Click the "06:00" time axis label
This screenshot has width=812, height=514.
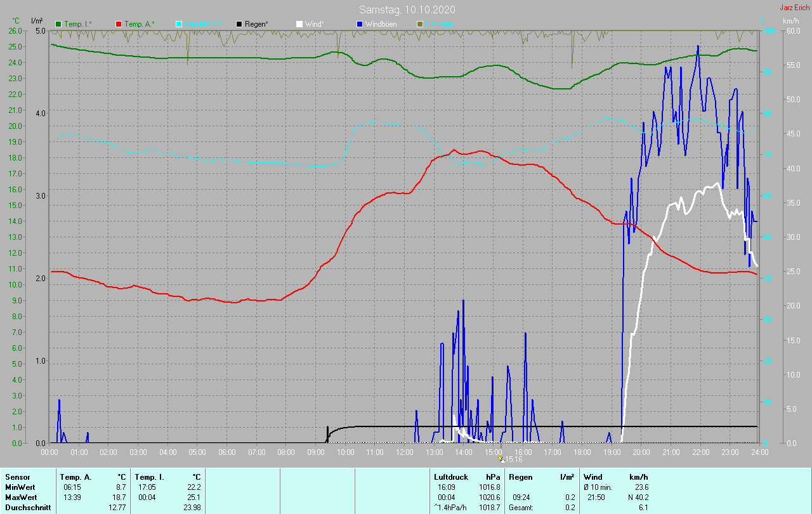coord(227,452)
